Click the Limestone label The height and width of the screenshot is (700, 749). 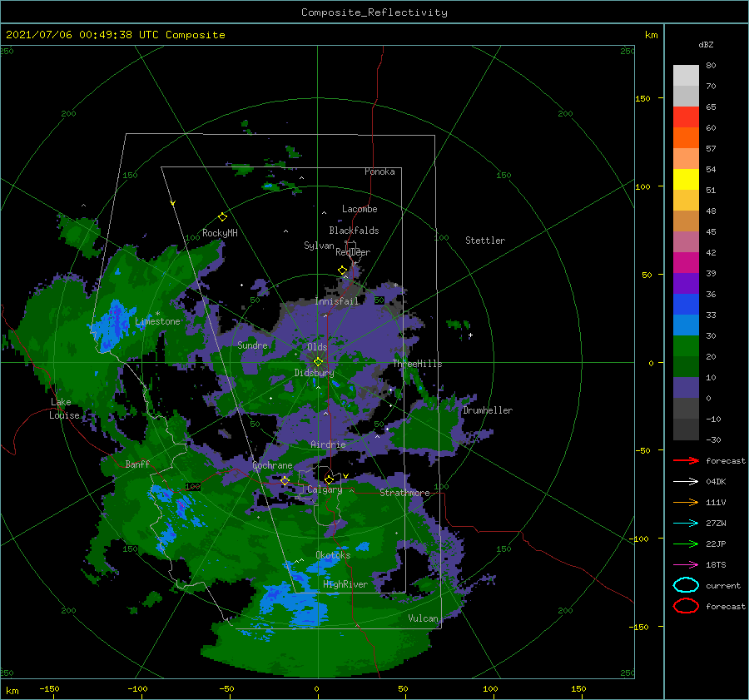(x=157, y=321)
